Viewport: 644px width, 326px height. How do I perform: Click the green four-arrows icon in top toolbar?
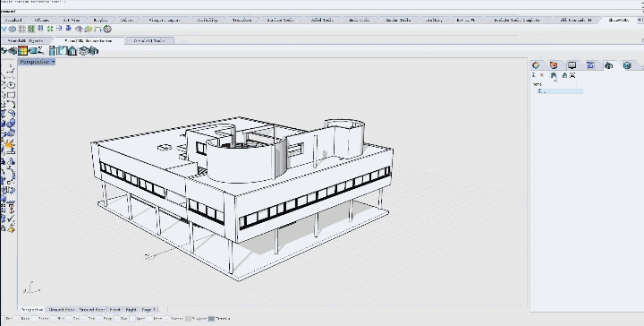50,29
